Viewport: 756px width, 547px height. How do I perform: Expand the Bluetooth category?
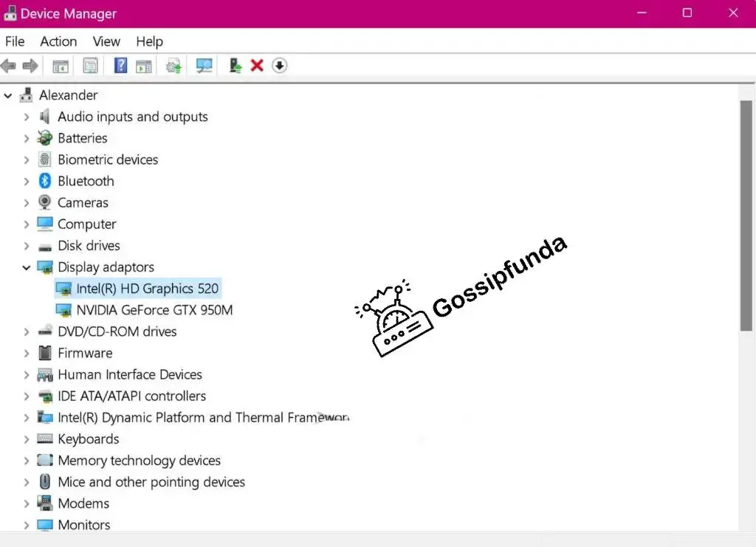tap(27, 181)
